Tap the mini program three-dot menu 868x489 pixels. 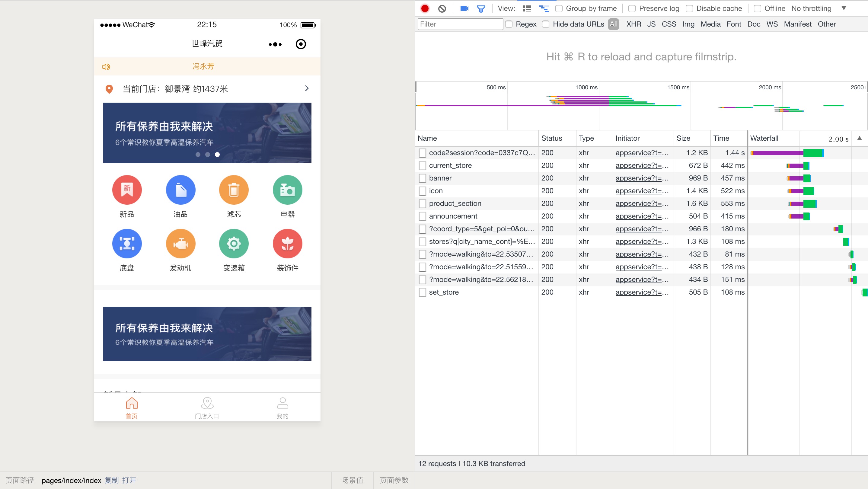(x=275, y=44)
